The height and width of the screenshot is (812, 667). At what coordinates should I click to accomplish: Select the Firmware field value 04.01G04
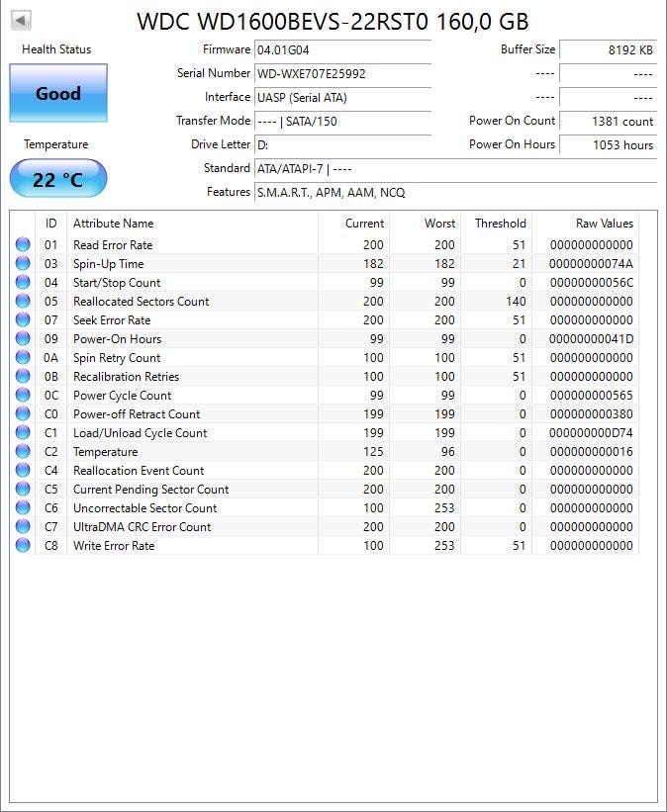(x=342, y=49)
